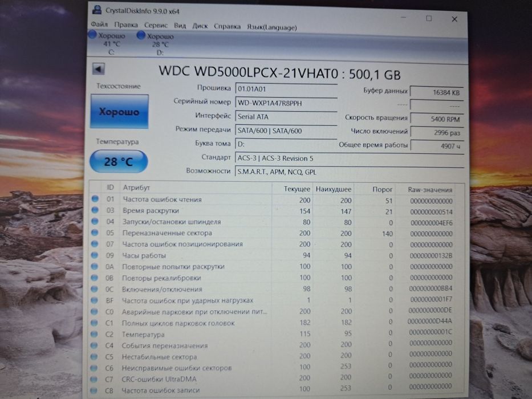Open the Язык(Language) menu
This screenshot has width=532, height=399.
click(271, 27)
